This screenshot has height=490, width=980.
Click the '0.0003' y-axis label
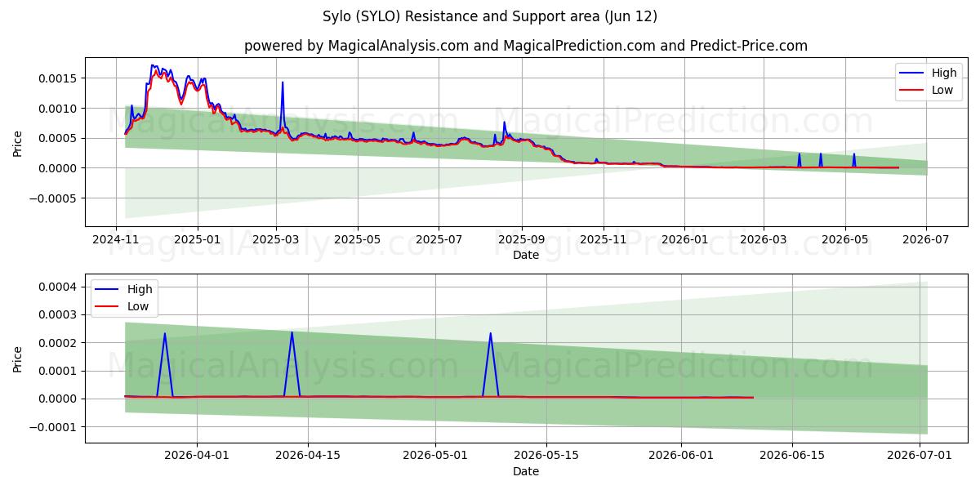click(59, 314)
